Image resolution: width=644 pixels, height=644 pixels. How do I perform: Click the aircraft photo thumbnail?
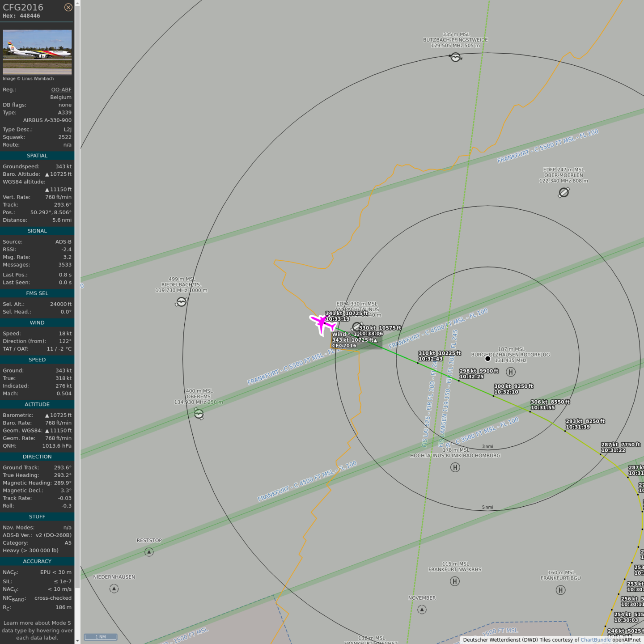[x=37, y=52]
